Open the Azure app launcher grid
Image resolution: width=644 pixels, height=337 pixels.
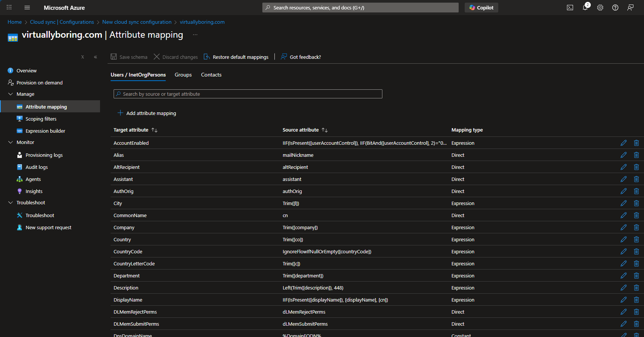[9, 8]
